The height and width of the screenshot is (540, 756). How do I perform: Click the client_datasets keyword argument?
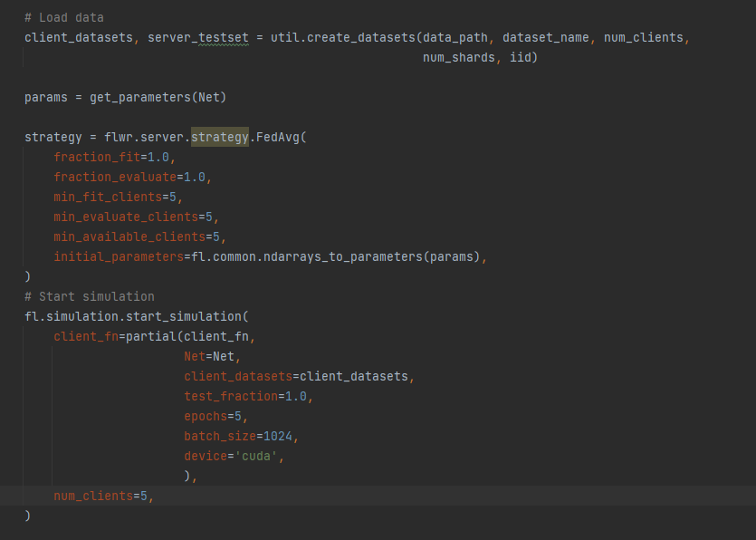[231, 376]
